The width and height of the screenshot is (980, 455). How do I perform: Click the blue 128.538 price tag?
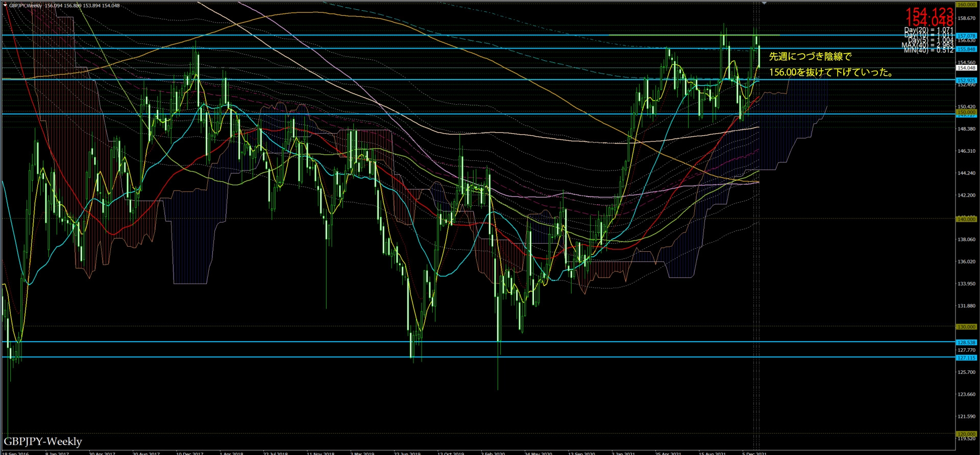tap(966, 342)
